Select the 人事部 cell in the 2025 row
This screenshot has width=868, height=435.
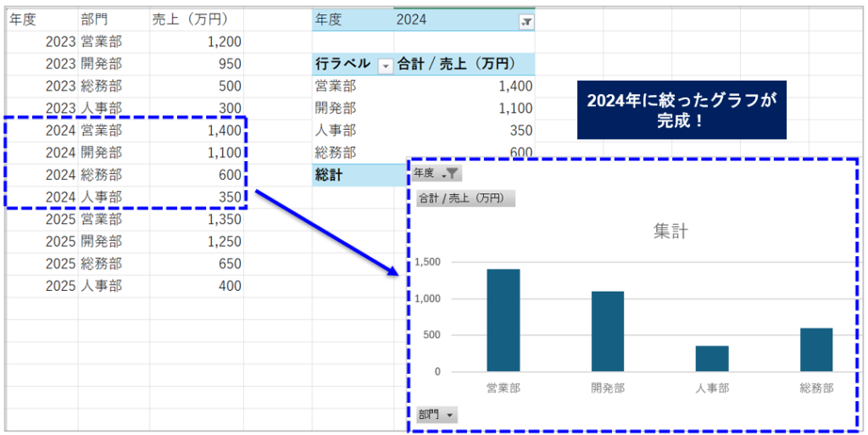pyautogui.click(x=114, y=286)
